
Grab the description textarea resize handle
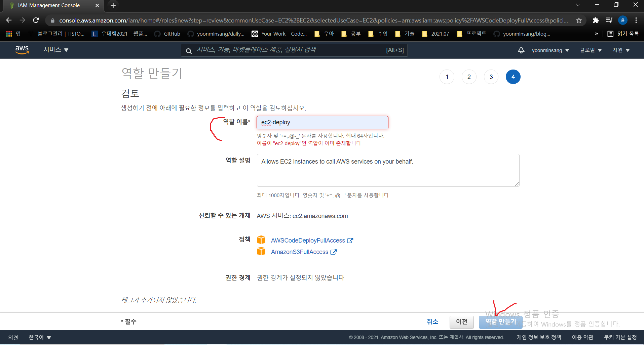coord(517,184)
